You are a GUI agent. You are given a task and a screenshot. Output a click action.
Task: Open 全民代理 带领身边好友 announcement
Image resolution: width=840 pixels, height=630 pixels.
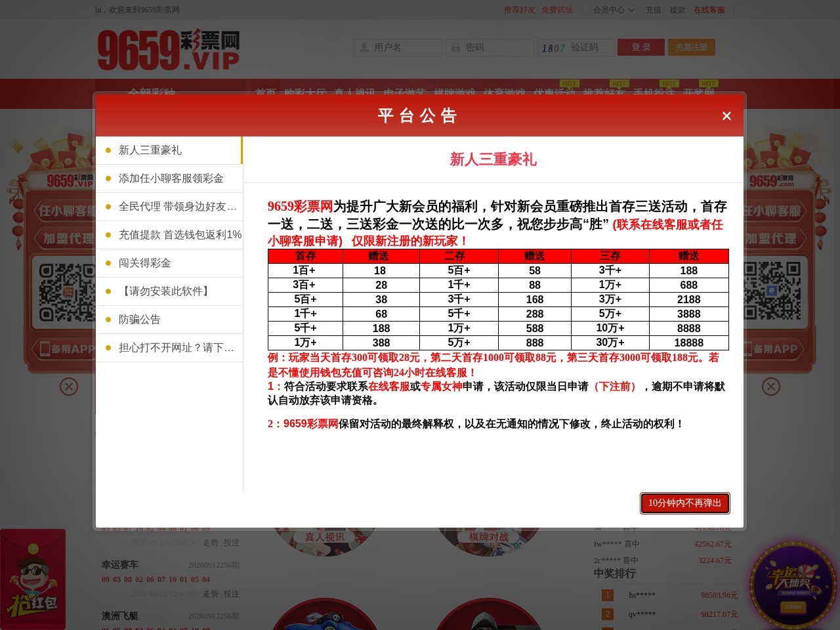click(x=169, y=207)
